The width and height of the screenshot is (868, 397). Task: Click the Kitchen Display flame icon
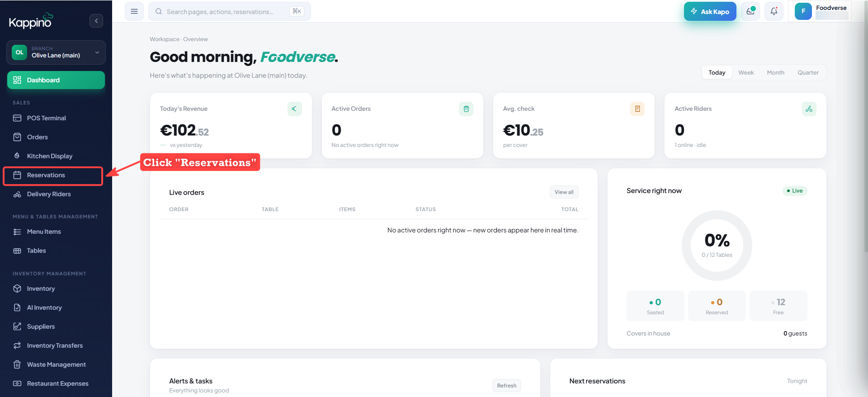point(17,156)
